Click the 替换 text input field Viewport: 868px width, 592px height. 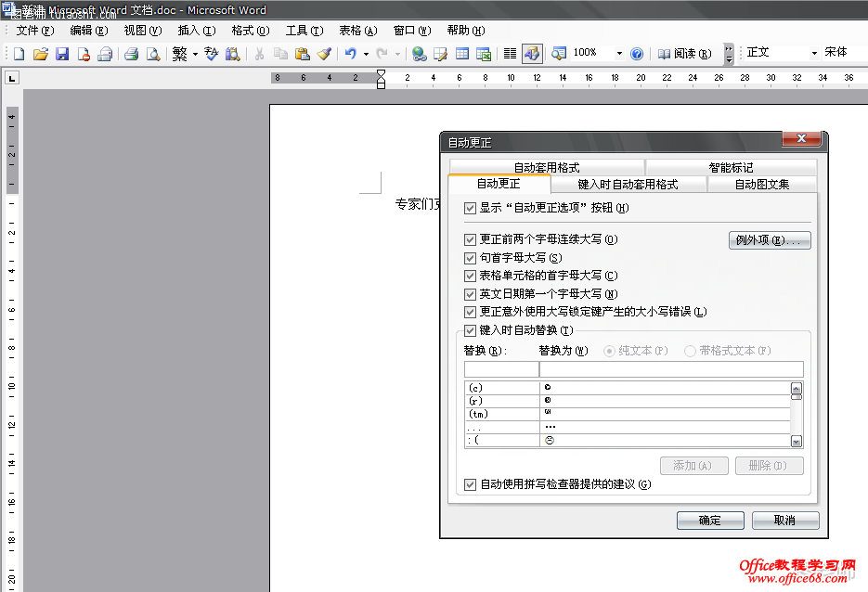[x=501, y=369]
